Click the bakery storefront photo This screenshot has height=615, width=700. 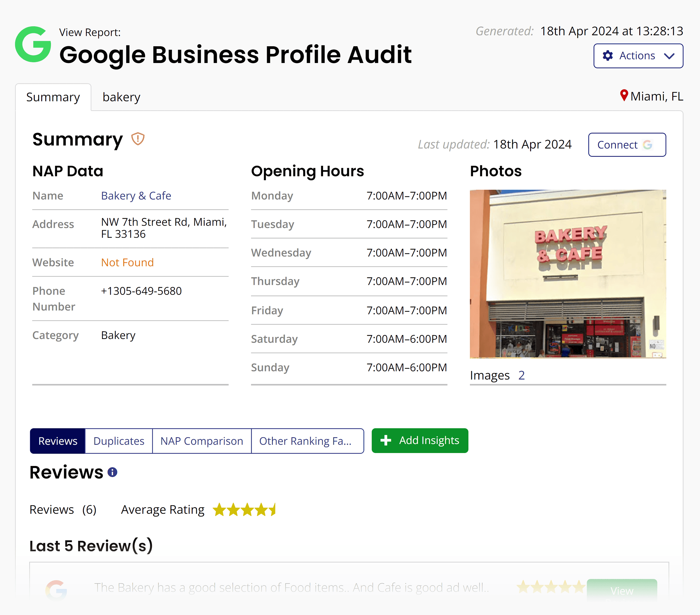tap(568, 273)
